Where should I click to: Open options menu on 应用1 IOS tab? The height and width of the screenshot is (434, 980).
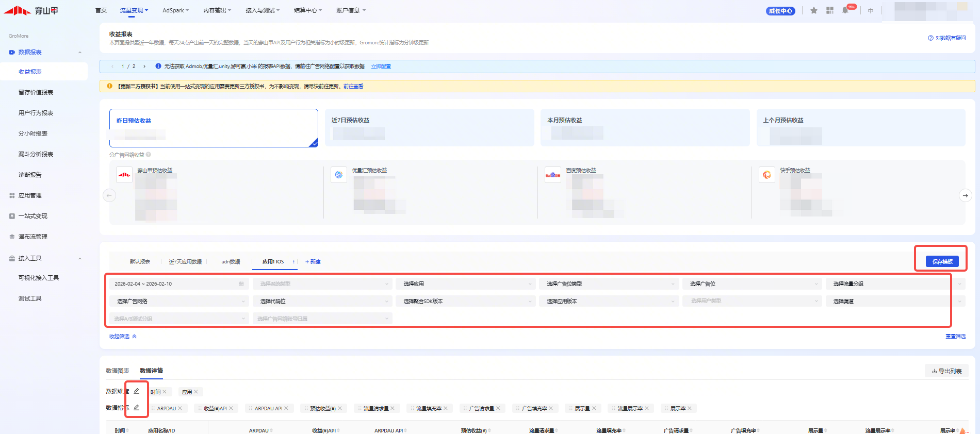click(294, 262)
